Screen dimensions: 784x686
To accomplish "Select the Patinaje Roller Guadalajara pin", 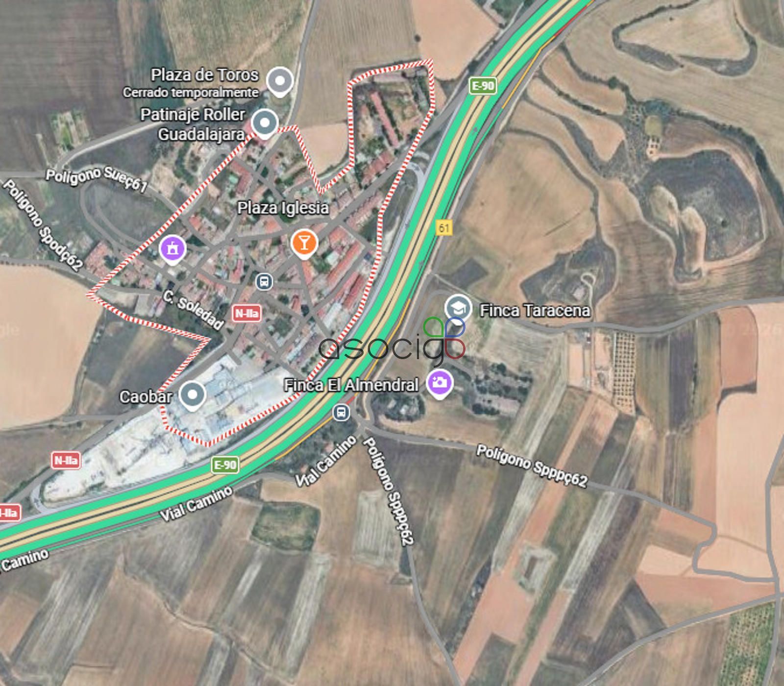I will tap(265, 123).
